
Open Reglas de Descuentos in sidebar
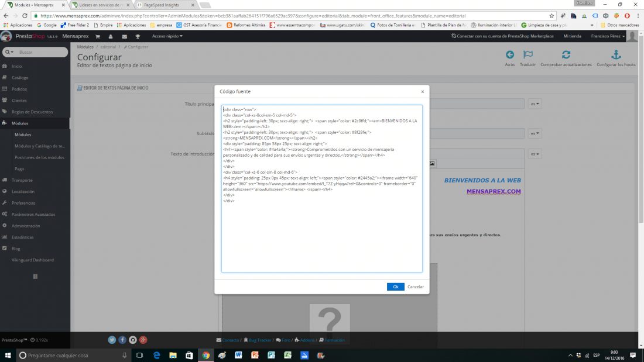[x=32, y=112]
